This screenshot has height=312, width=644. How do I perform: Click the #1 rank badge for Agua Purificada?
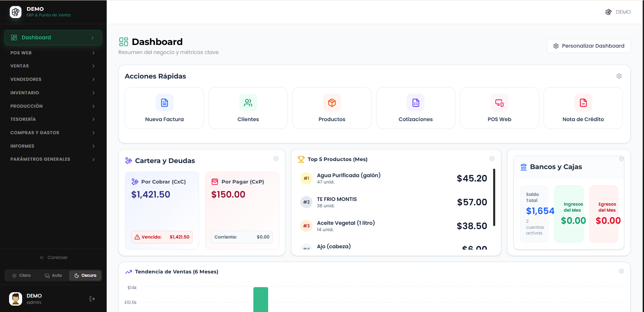[x=306, y=178]
